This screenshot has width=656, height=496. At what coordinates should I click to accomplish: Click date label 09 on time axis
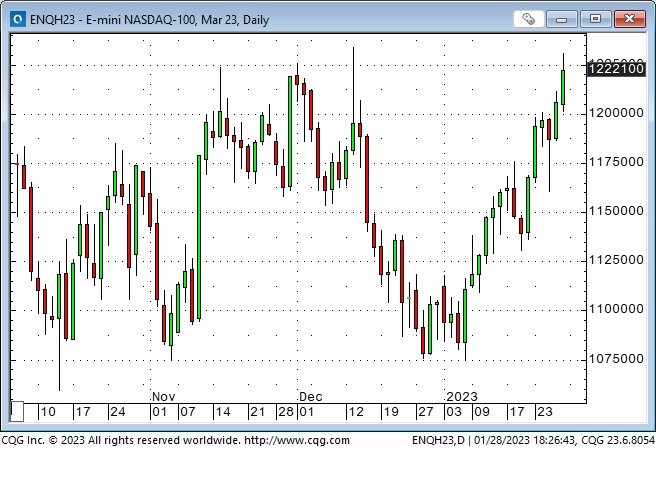coord(482,412)
